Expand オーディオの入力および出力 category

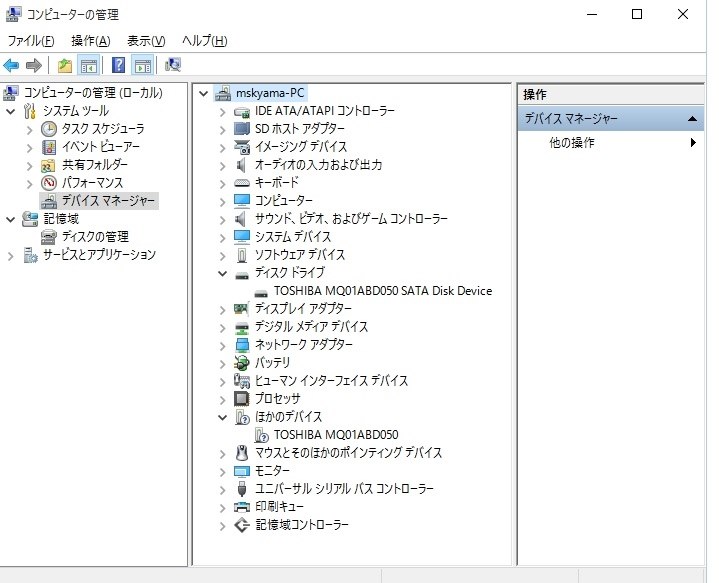(222, 166)
